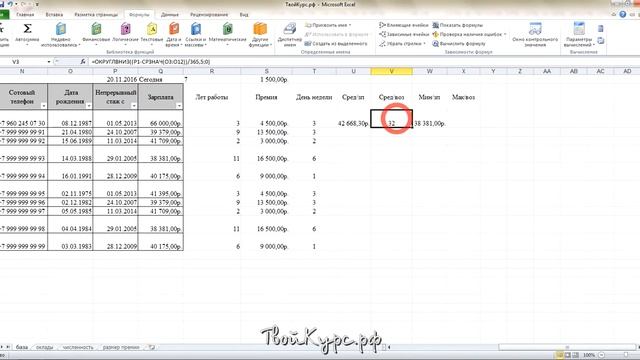
Task: Switch to Normal view button in status bar
Action: [560, 355]
